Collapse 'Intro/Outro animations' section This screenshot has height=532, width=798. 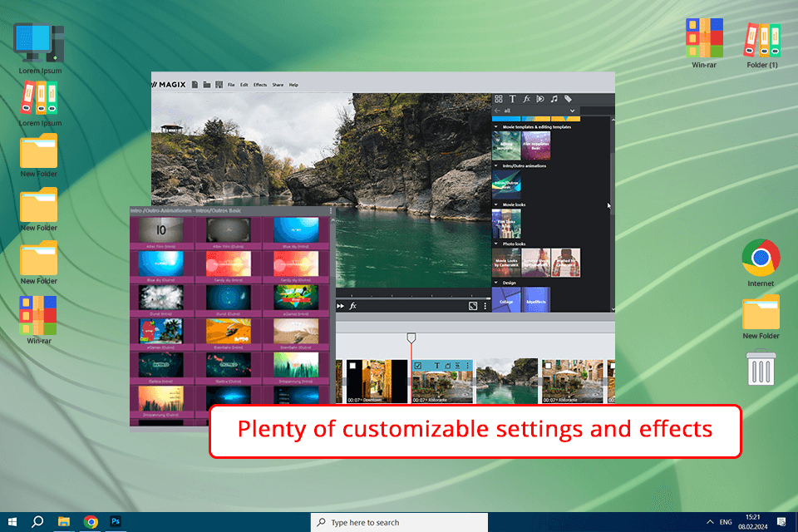coord(496,165)
